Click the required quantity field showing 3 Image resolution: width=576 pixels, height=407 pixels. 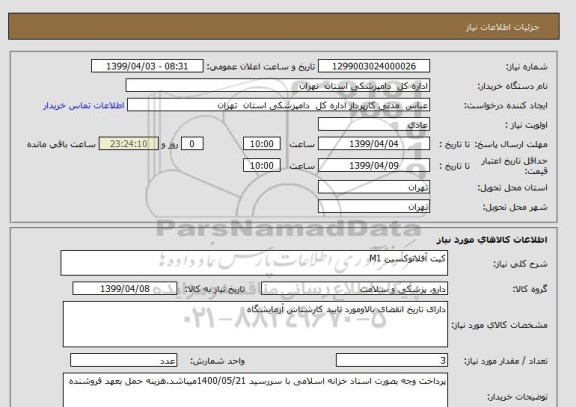point(392,360)
